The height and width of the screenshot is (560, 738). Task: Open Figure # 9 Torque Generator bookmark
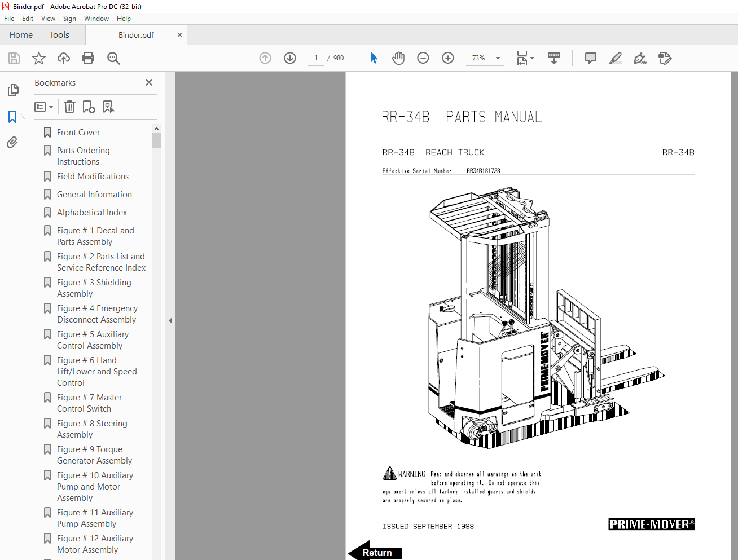[94, 455]
